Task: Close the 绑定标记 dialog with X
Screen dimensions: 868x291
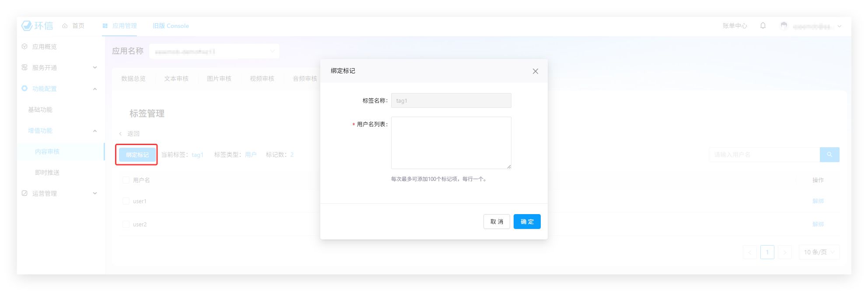Action: coord(535,71)
